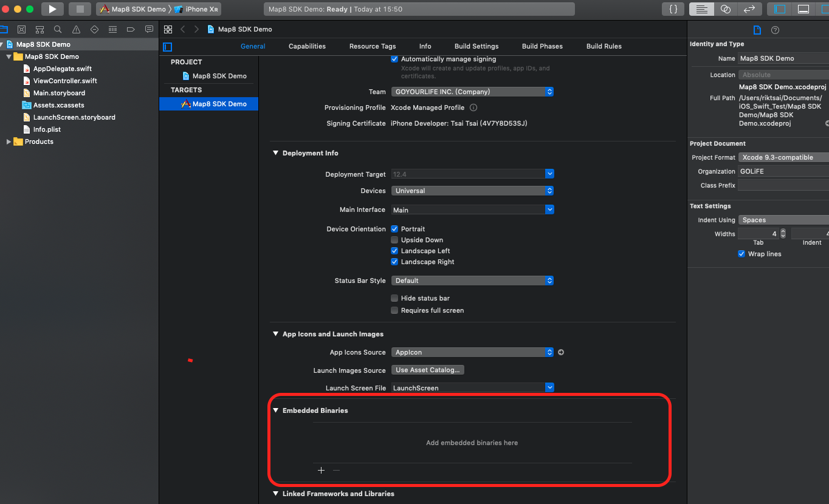This screenshot has width=829, height=504.
Task: Show the File inspector
Action: [757, 30]
